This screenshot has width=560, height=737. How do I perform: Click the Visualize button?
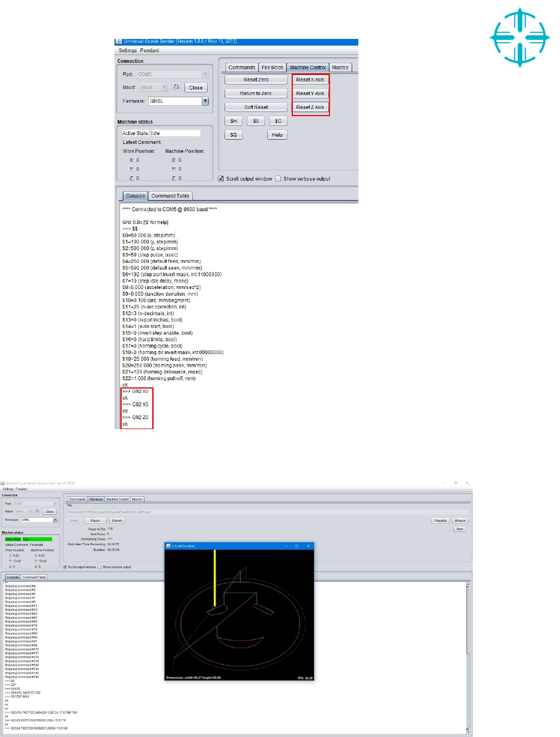(441, 521)
